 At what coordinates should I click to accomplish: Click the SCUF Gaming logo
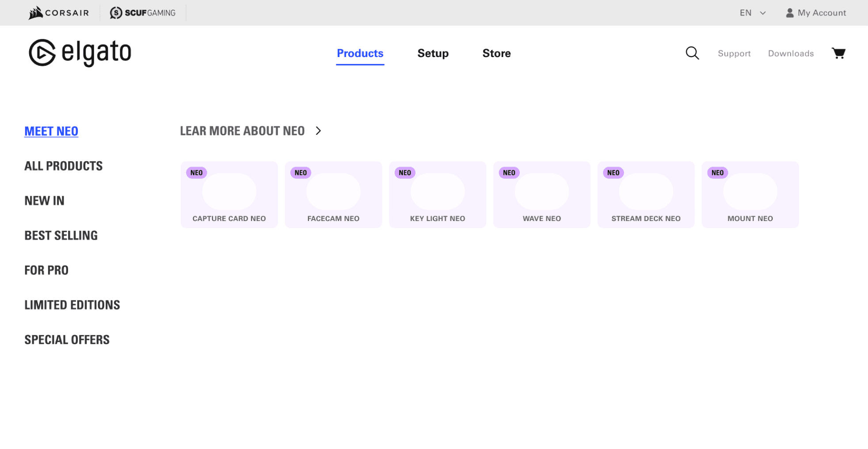point(143,13)
